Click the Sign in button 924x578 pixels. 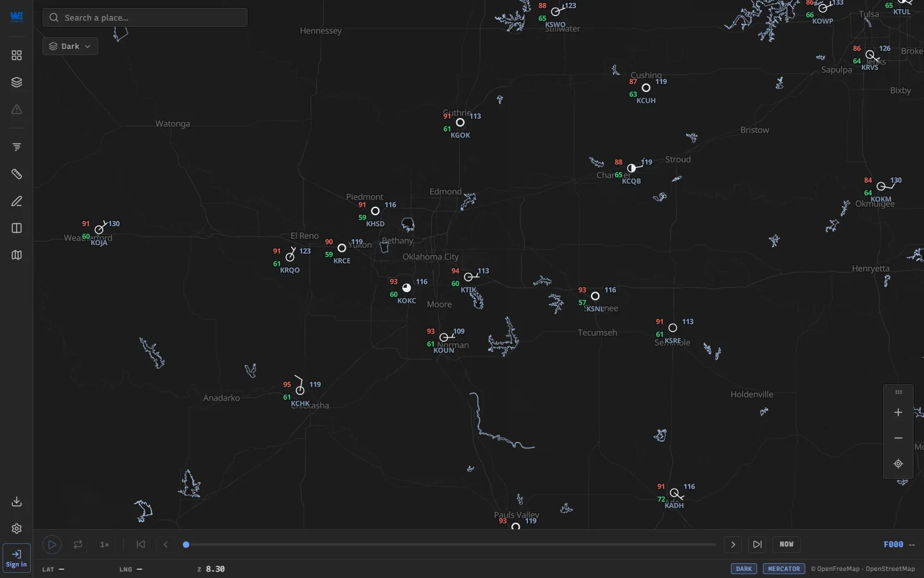[x=16, y=558]
